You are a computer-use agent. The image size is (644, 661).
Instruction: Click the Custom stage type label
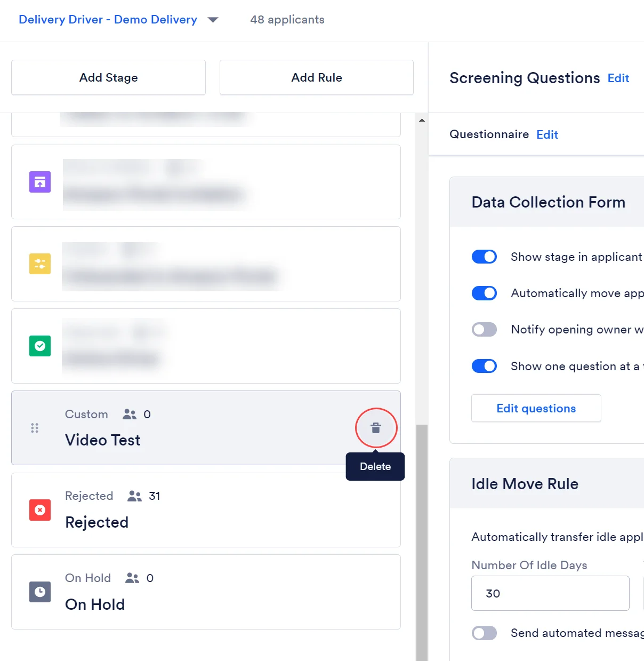click(x=86, y=415)
